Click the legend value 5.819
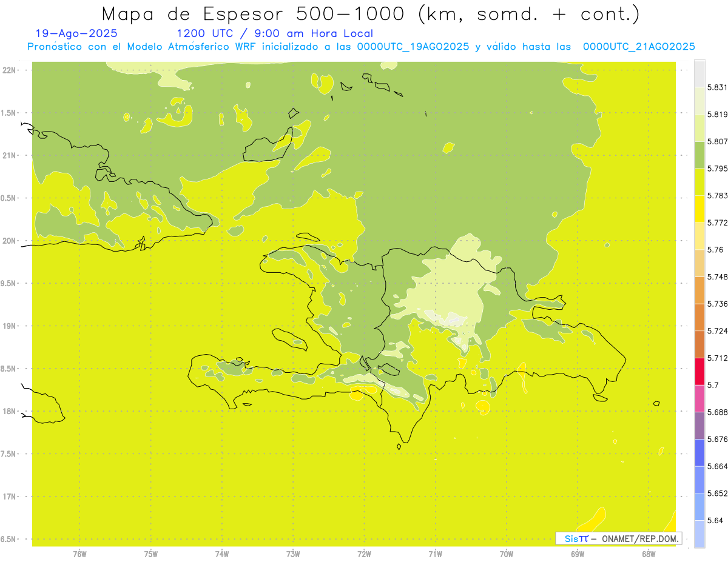This screenshot has width=728, height=562. point(716,115)
